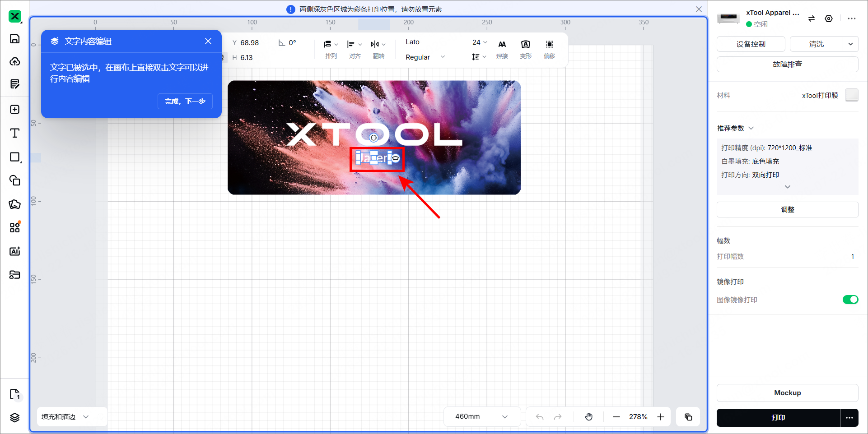
Task: Close the 文字内容编辑 tooltip
Action: (x=208, y=41)
